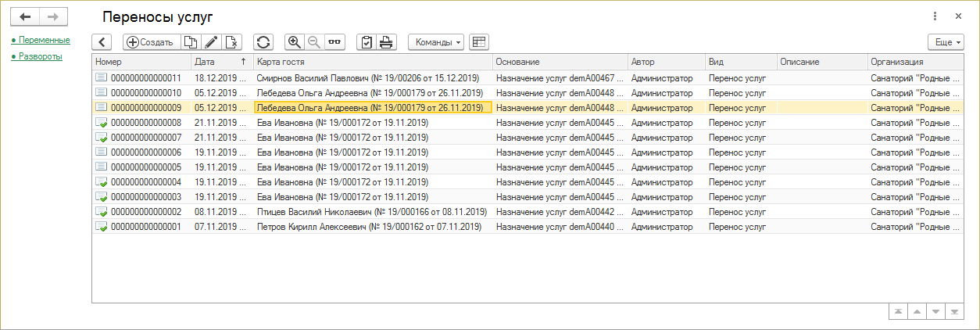Click the table list settings icon
This screenshot has width=980, height=330.
[x=478, y=42]
